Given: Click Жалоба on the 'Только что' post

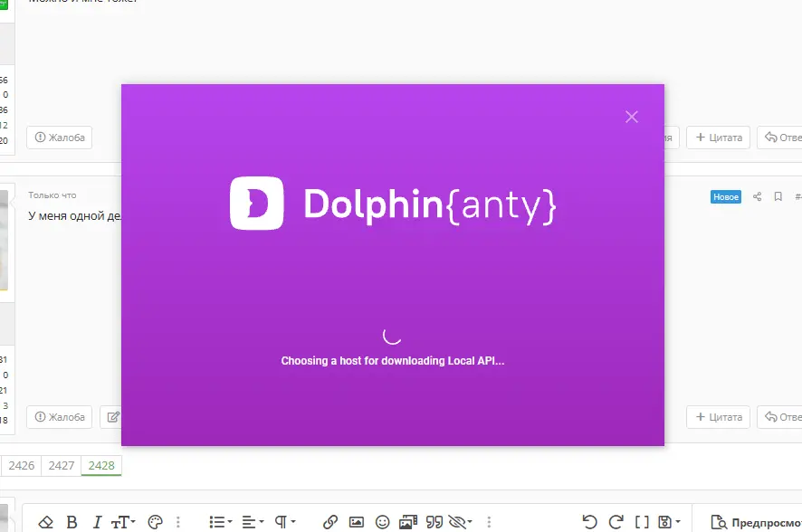Looking at the screenshot, I should coord(60,417).
